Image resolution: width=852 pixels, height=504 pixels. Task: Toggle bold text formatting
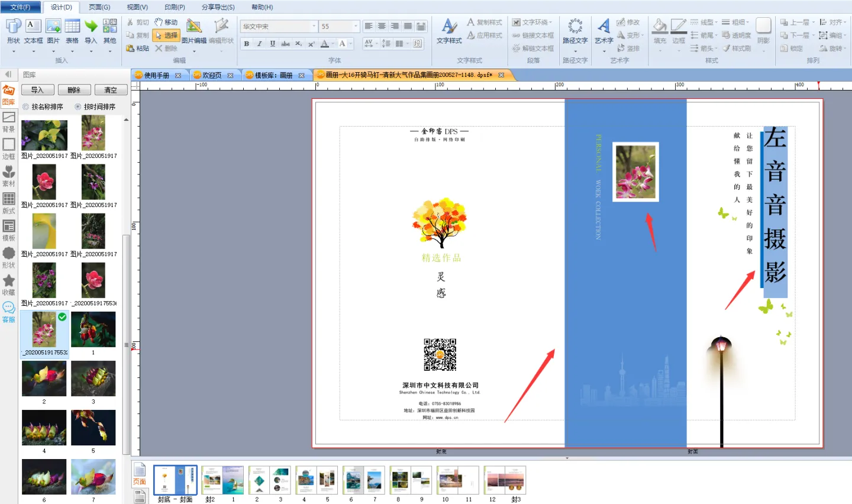(247, 44)
